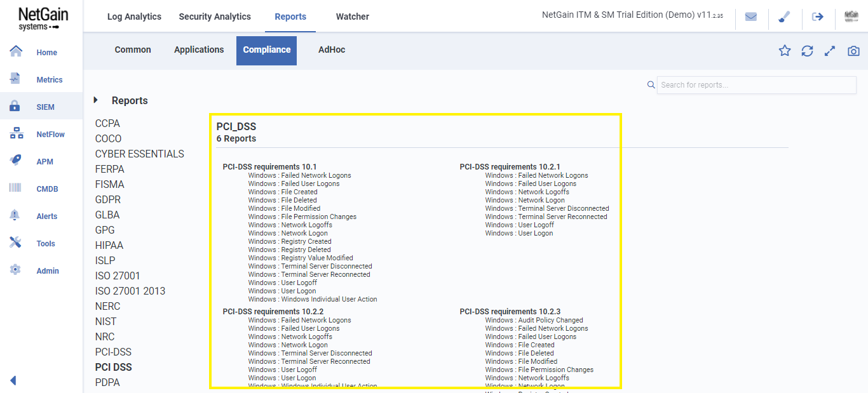The height and width of the screenshot is (393, 868).
Task: Click the mail envelope icon
Action: [751, 17]
